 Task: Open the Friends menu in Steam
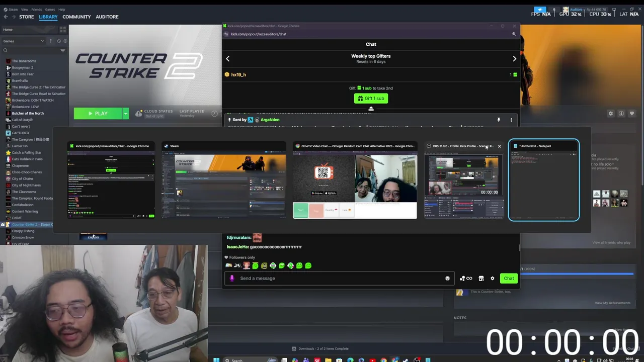[x=37, y=9]
